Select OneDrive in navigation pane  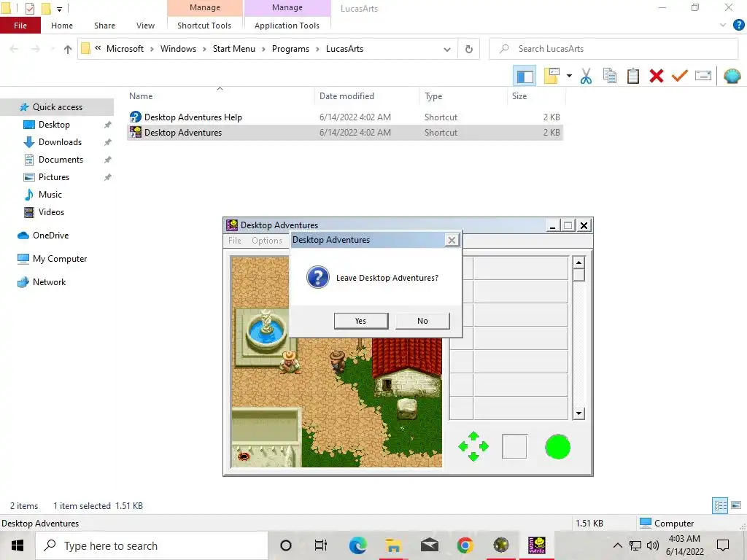click(x=50, y=236)
